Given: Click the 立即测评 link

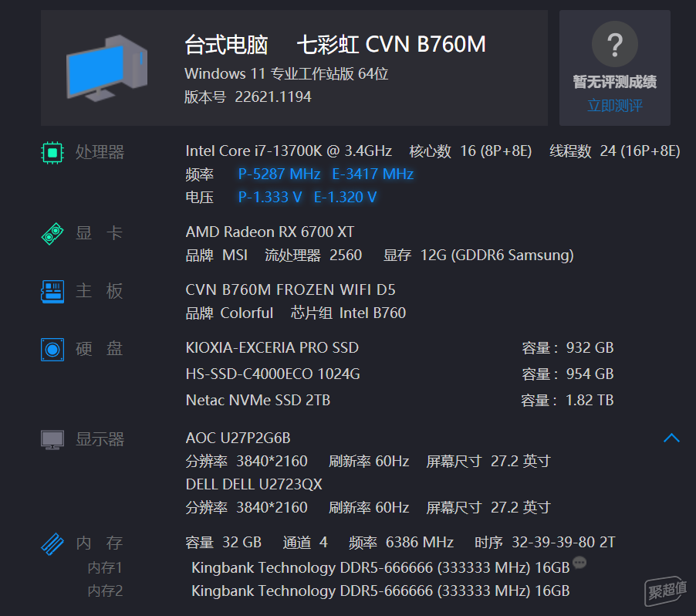Looking at the screenshot, I should [615, 106].
